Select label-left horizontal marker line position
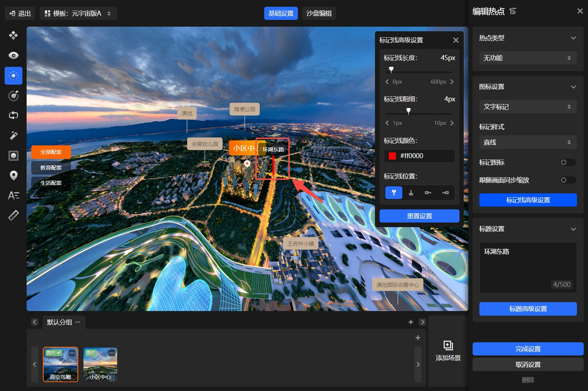The width and height of the screenshot is (588, 391). coord(428,193)
